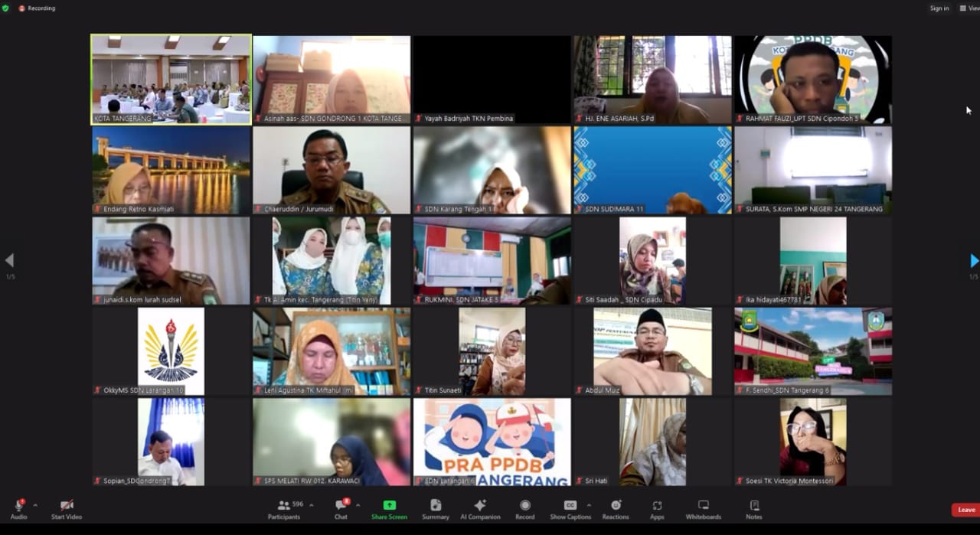Select the KOTA TANGERANG video tile
The image size is (980, 535).
pos(171,79)
